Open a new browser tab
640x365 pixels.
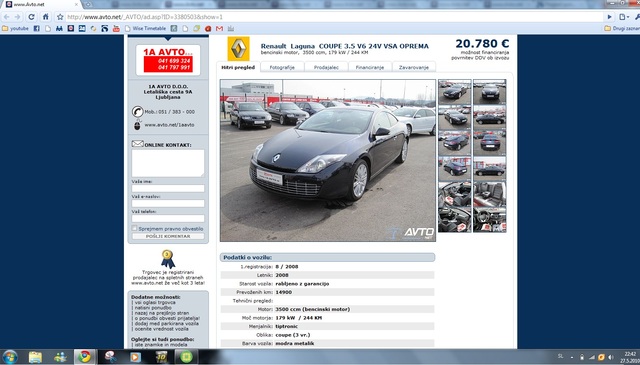pyautogui.click(x=88, y=4)
